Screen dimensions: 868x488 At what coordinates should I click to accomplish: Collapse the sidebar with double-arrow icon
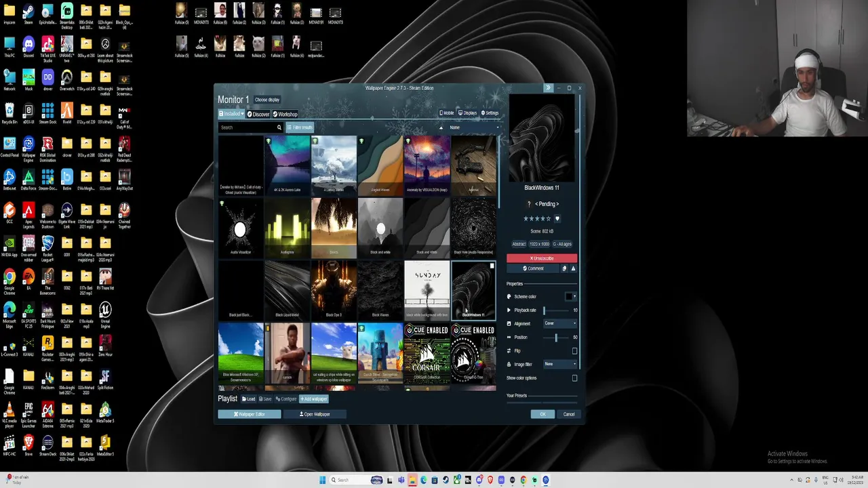[x=548, y=88]
